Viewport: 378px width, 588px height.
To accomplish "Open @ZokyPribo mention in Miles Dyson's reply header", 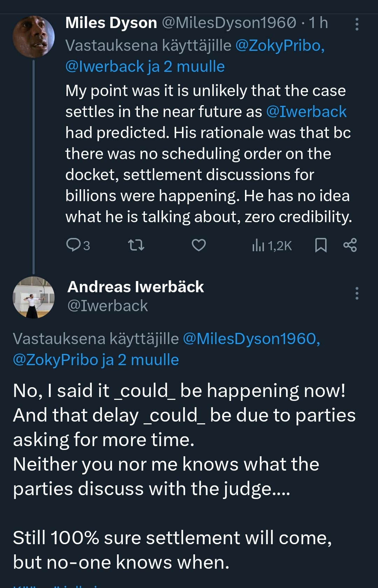I will pos(280,46).
